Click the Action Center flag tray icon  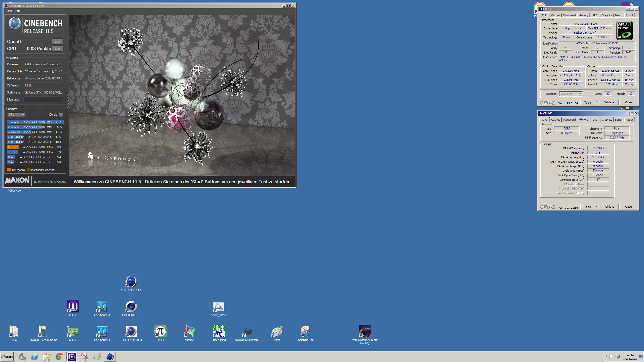coord(611,356)
